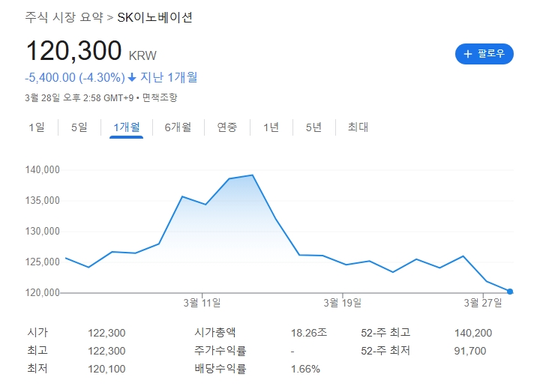Click the 52-주 최저 value 91,700

(470, 351)
